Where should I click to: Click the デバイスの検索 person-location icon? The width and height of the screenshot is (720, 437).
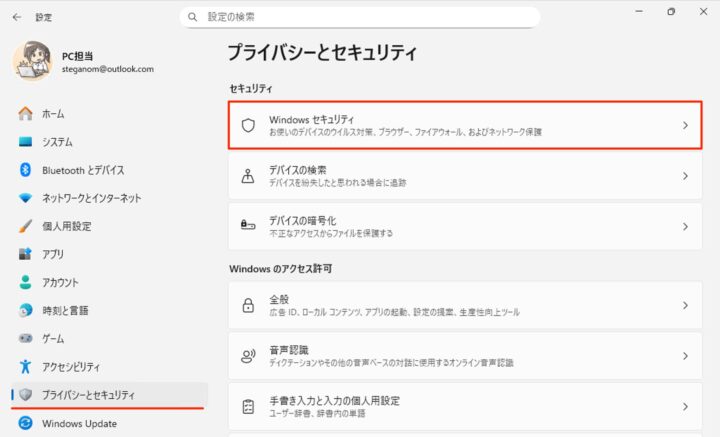[x=248, y=176]
